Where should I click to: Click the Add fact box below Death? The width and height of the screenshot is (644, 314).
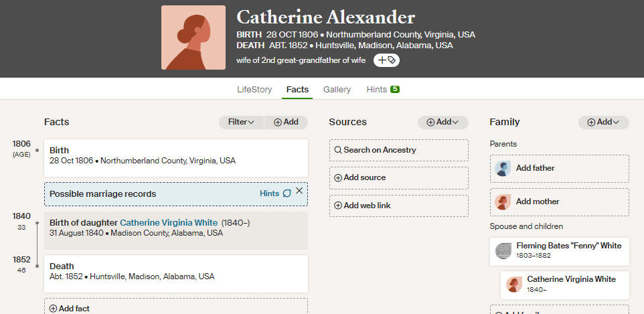(176, 306)
